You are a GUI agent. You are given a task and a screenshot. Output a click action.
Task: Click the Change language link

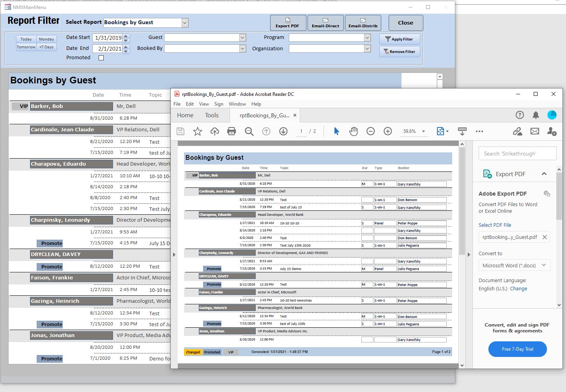(518, 288)
